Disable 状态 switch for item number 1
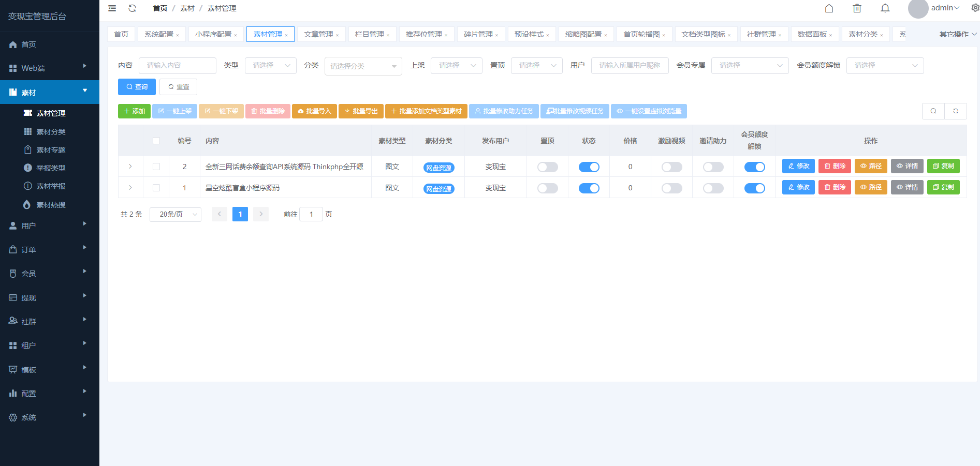Image resolution: width=980 pixels, height=466 pixels. coord(589,188)
